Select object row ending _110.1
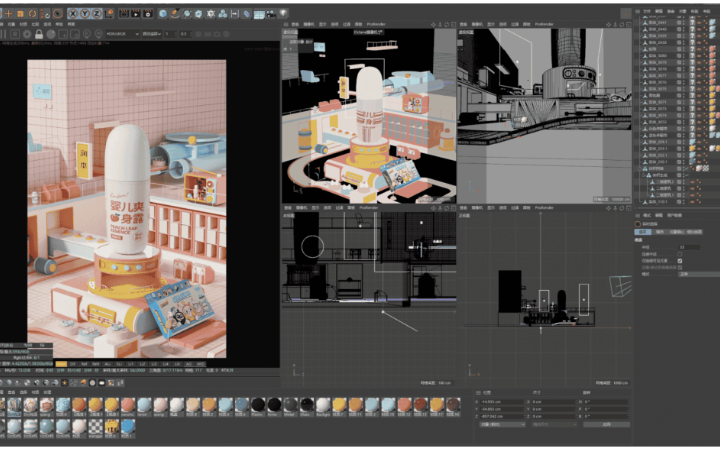The width and height of the screenshot is (720, 450). click(x=658, y=202)
